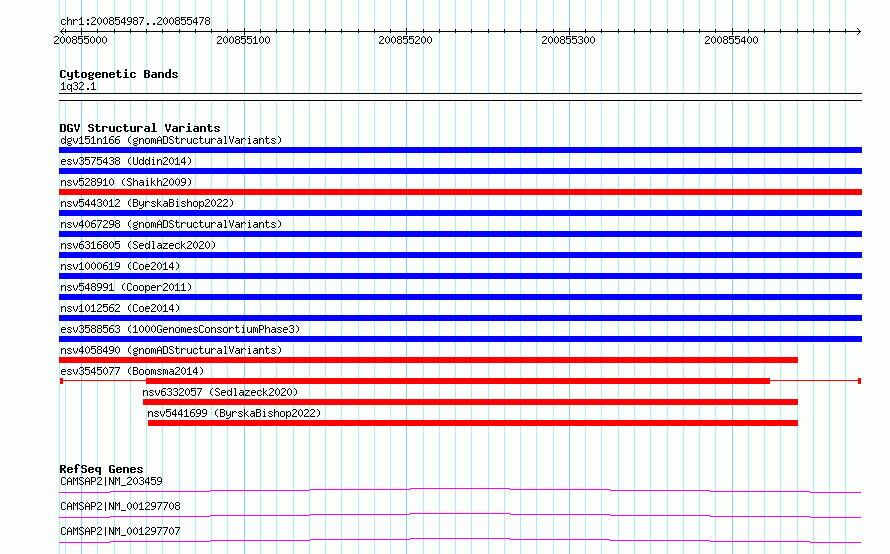Open the CAMSAP2|NM_203459 transcript label

111,481
